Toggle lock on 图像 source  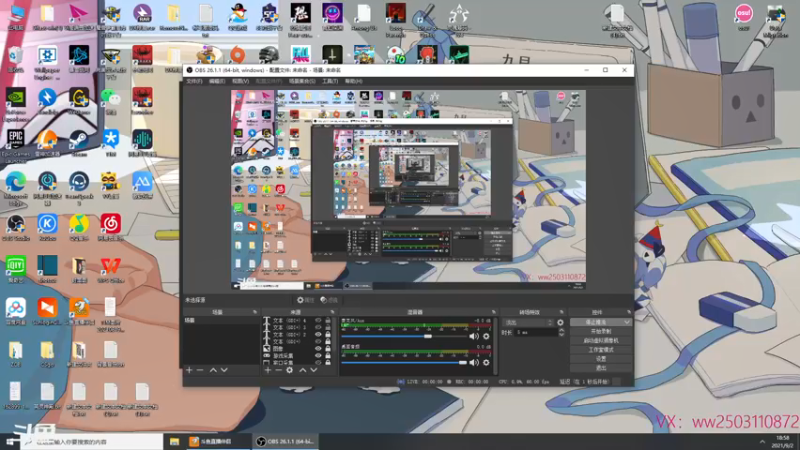point(328,348)
